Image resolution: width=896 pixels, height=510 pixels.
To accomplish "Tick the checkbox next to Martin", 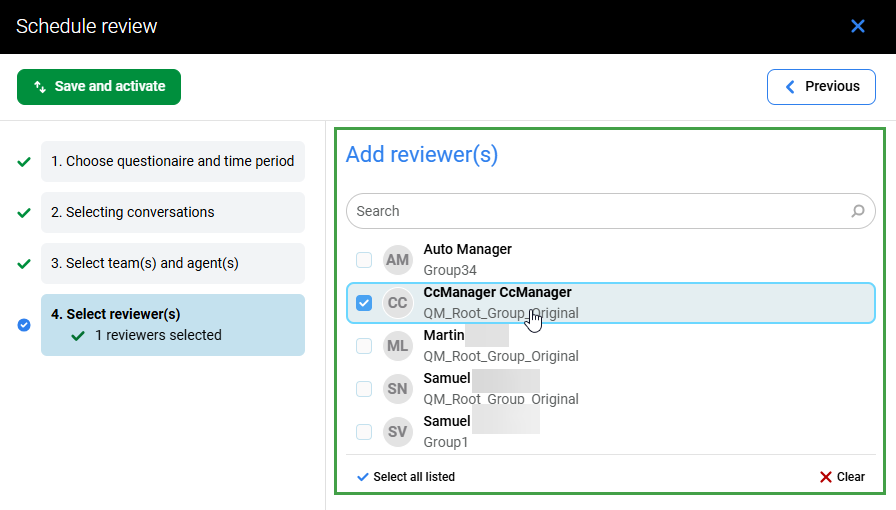I will point(364,346).
